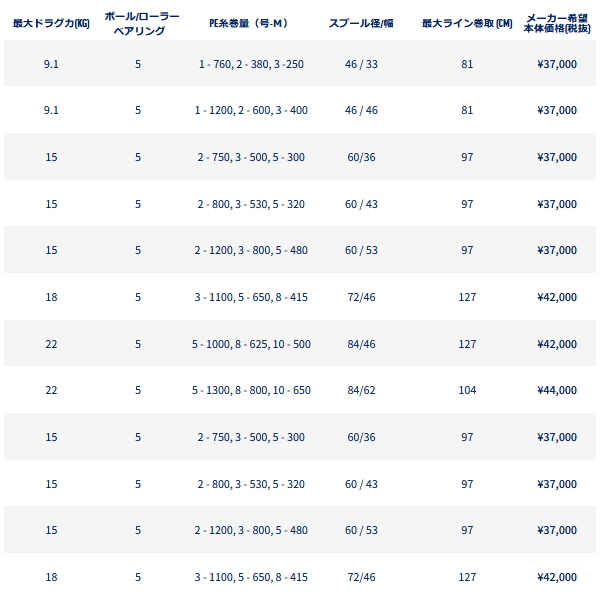The width and height of the screenshot is (600, 600).
Task: Click the ¥42,000 price in the 84/46 row
Action: pos(556,344)
